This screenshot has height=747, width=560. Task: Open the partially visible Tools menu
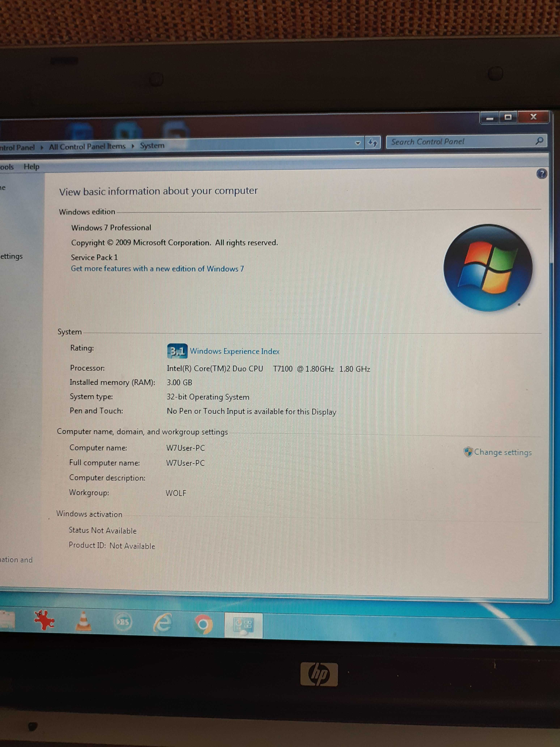(7, 167)
